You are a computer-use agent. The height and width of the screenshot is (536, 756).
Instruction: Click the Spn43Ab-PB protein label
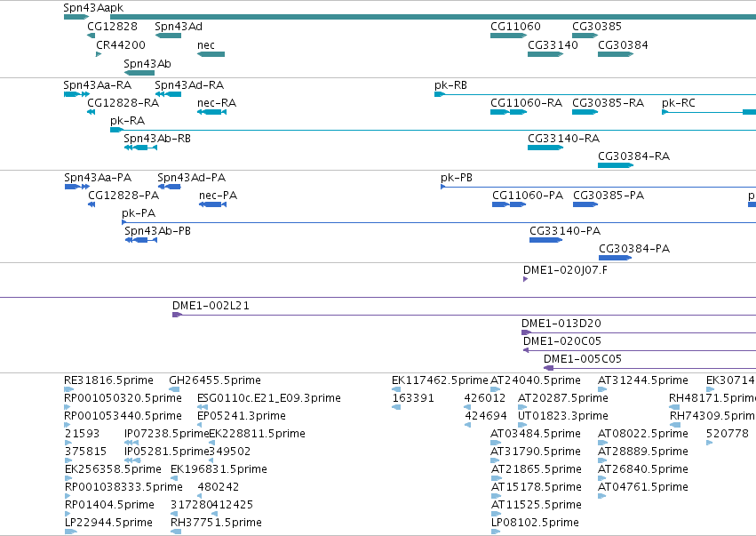157,232
